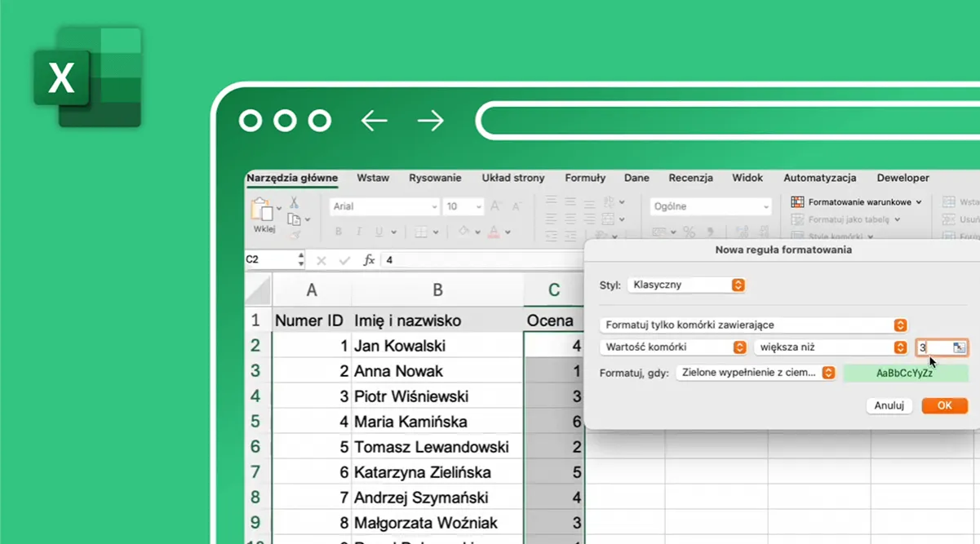Viewport: 980px width, 544px height.
Task: Open the Styl Klasyczny dropdown
Action: point(686,285)
